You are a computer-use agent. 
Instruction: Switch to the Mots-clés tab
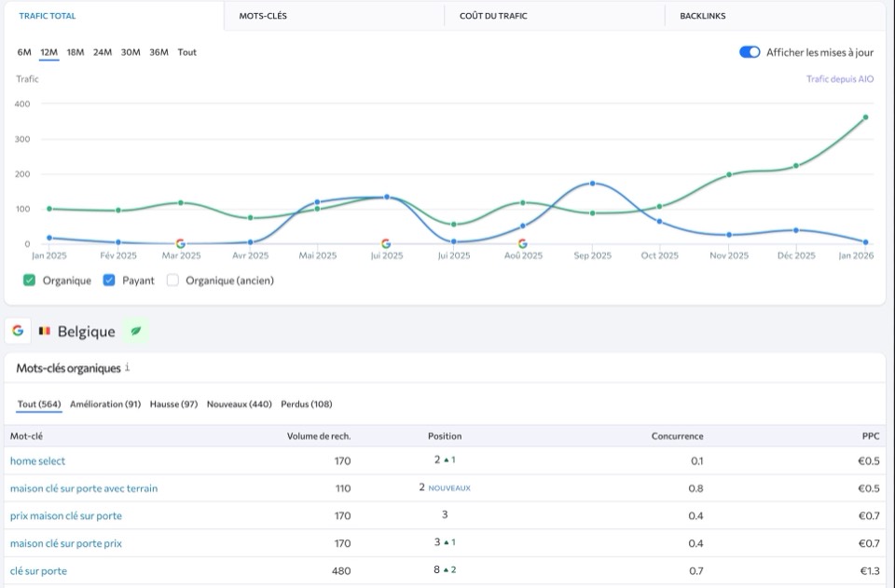[x=263, y=16]
